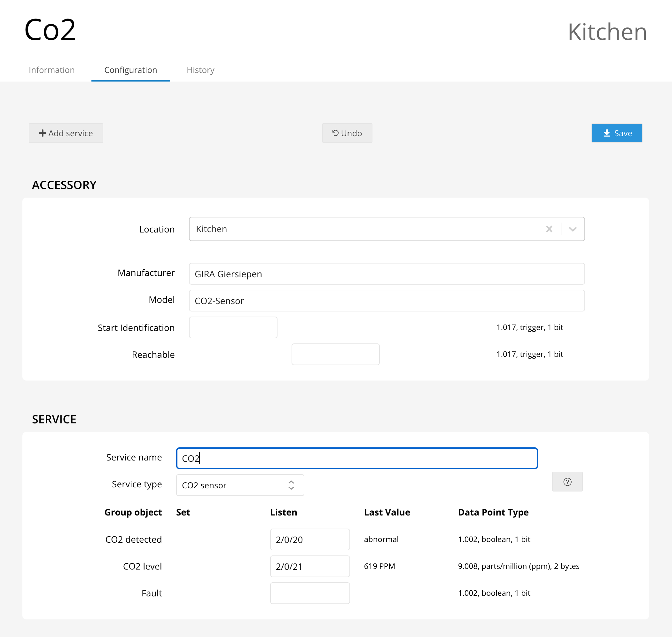Edit CO2 level listen address 2/0/21
The image size is (672, 637).
(309, 566)
